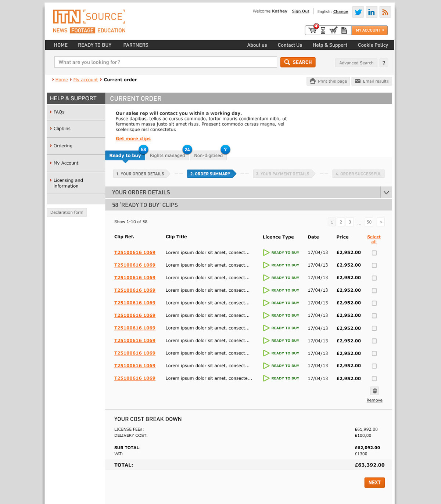Click the hourglass pending orders icon
This screenshot has width=441, height=504.
click(x=323, y=30)
